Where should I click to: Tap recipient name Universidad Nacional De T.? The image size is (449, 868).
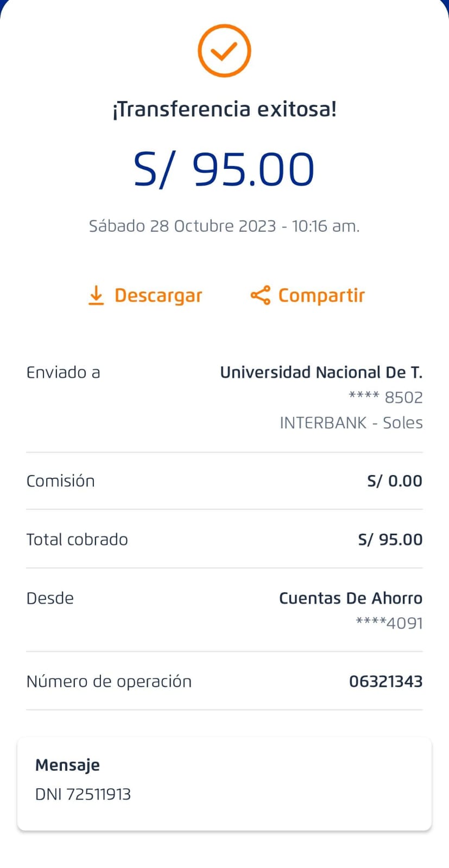coord(321,372)
